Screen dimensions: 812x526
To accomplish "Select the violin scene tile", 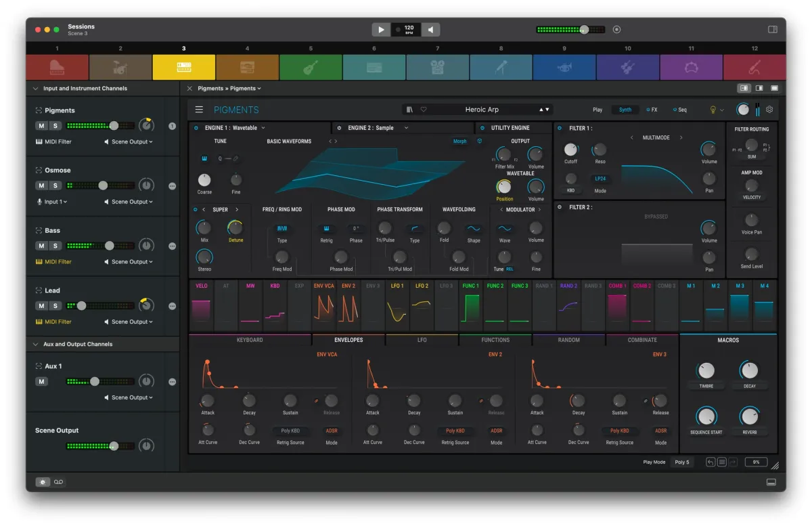I will [627, 67].
